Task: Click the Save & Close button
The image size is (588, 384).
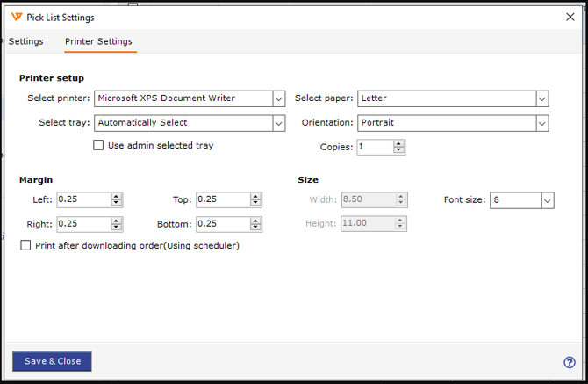Action: pyautogui.click(x=52, y=361)
